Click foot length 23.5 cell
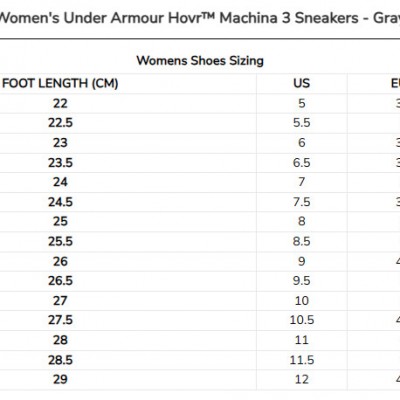This screenshot has width=400, height=400. 60,163
